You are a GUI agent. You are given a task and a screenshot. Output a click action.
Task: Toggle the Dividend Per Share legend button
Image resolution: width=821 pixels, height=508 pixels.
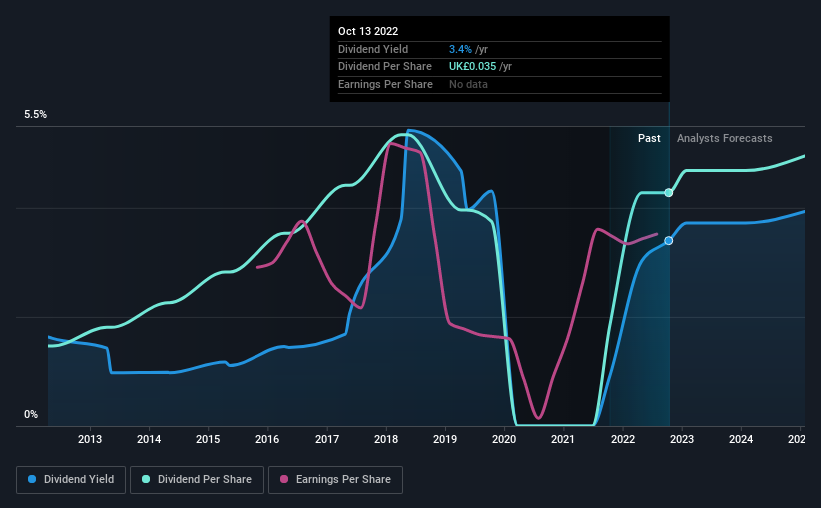[x=197, y=479]
